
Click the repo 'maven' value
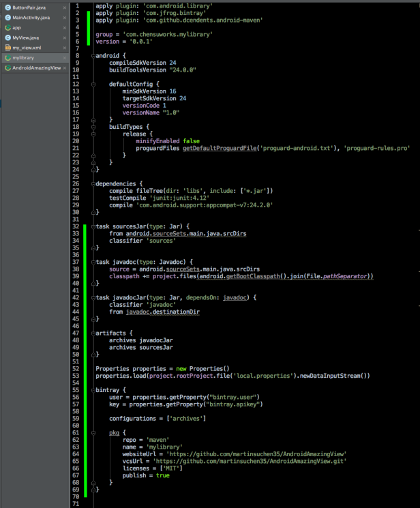(157, 440)
